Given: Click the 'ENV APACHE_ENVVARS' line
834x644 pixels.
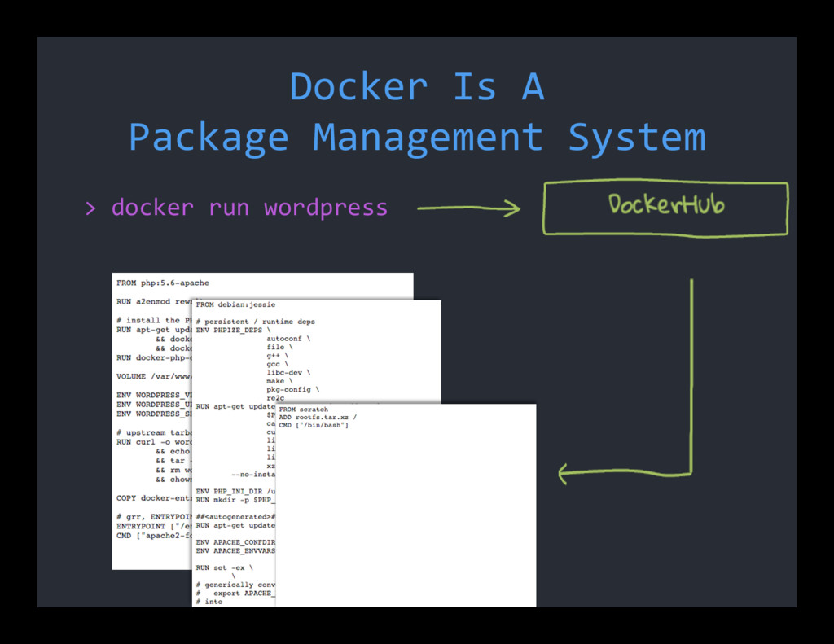Looking at the screenshot, I should coord(235,551).
